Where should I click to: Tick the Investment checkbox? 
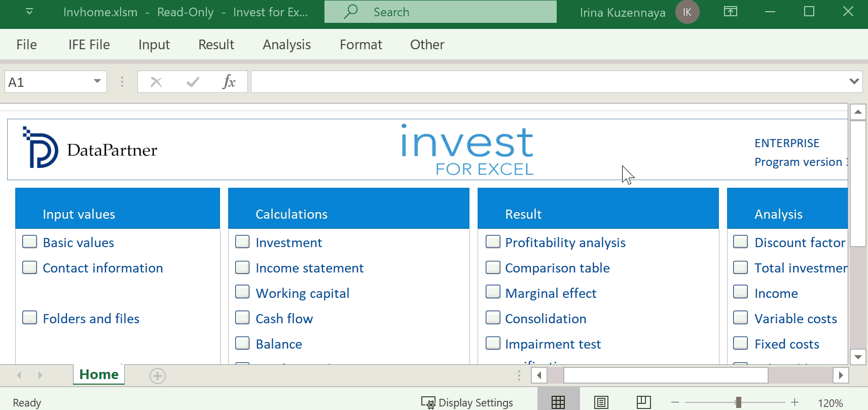[242, 242]
